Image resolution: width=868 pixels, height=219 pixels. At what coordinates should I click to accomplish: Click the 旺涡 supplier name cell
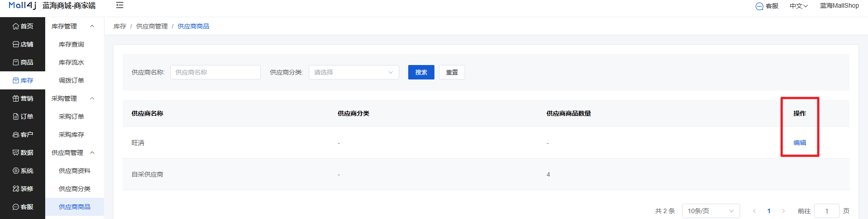[138, 143]
